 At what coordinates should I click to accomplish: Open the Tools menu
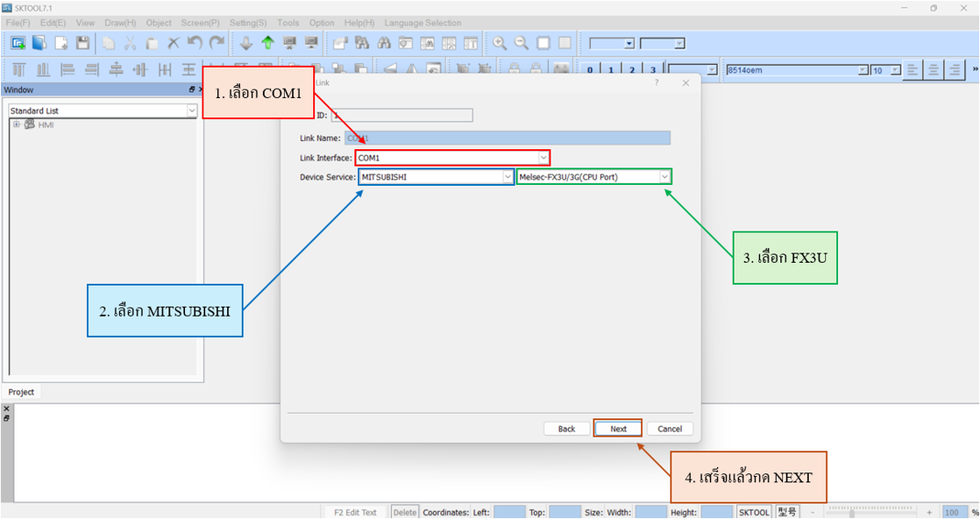click(288, 23)
